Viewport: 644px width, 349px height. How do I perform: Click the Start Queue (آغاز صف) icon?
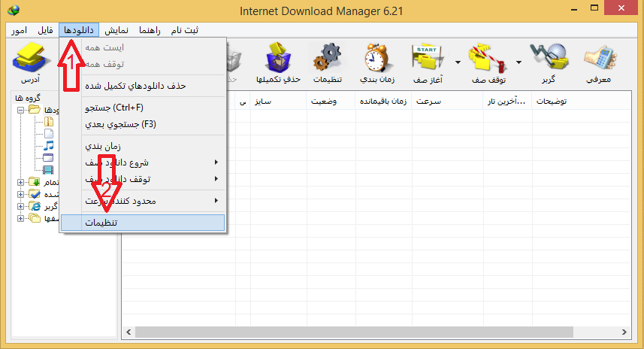428,58
